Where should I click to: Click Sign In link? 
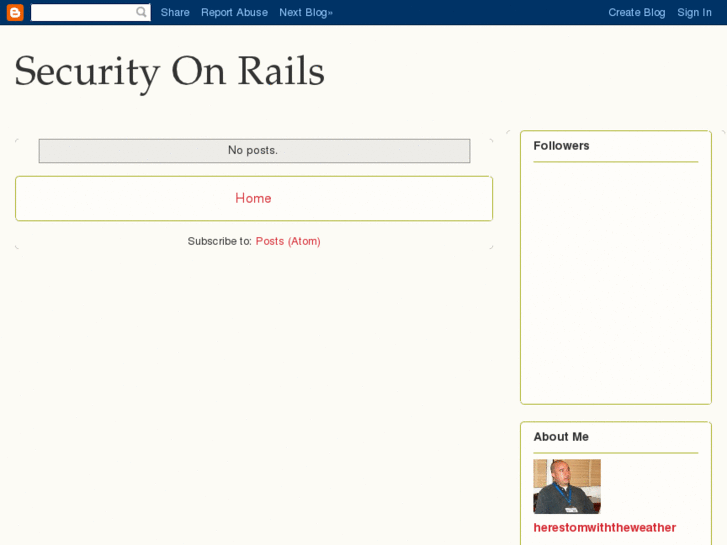coord(694,13)
